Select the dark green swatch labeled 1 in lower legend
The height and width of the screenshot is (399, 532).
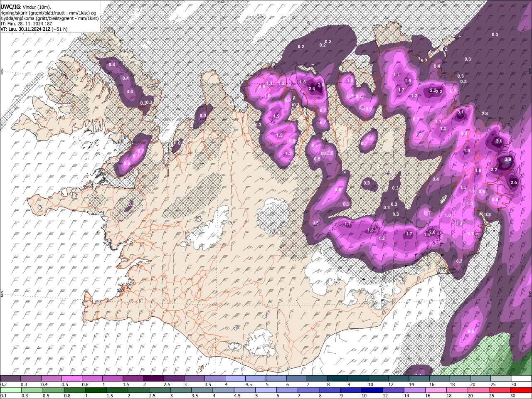pyautogui.click(x=96, y=390)
